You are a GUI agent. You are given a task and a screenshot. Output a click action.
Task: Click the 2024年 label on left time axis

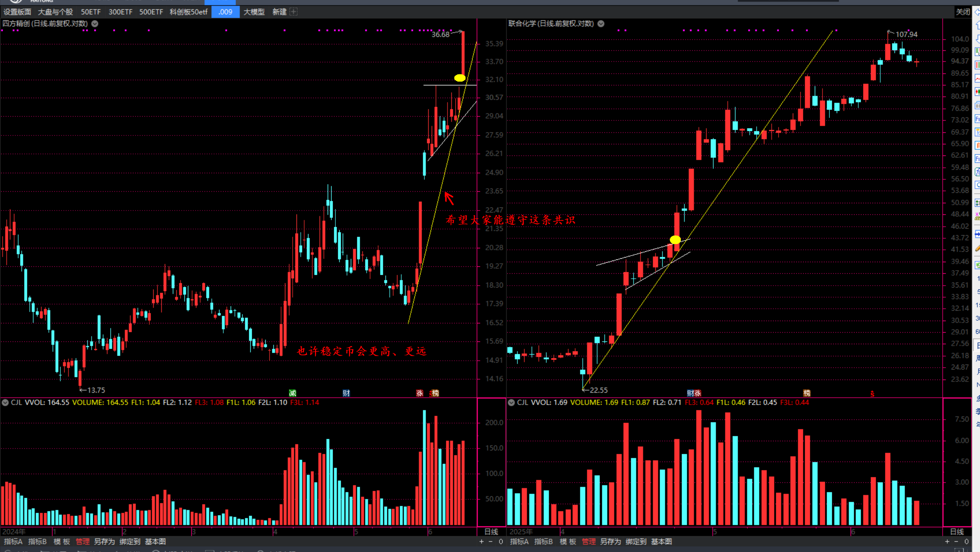14,532
